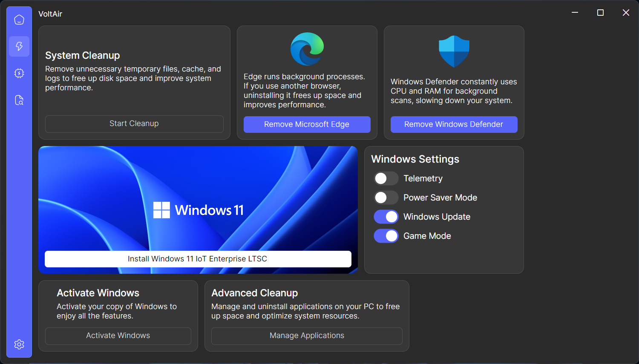Click the Activate Windows button

click(118, 336)
